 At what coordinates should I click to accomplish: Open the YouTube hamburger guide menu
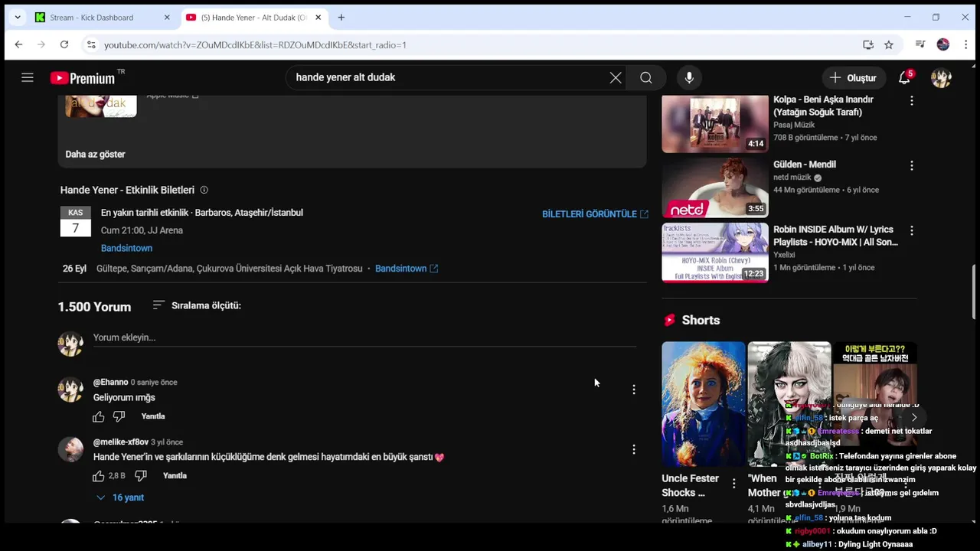tap(28, 77)
